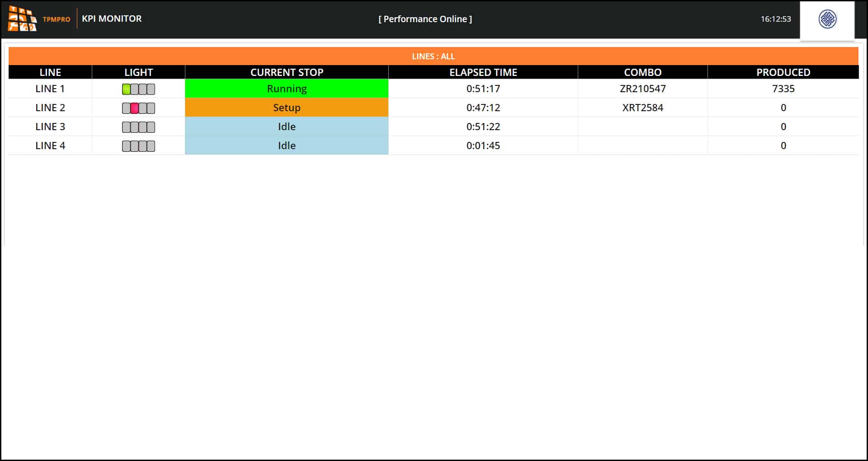The width and height of the screenshot is (868, 461).
Task: Click LINE 3 produced value 0
Action: (x=783, y=127)
